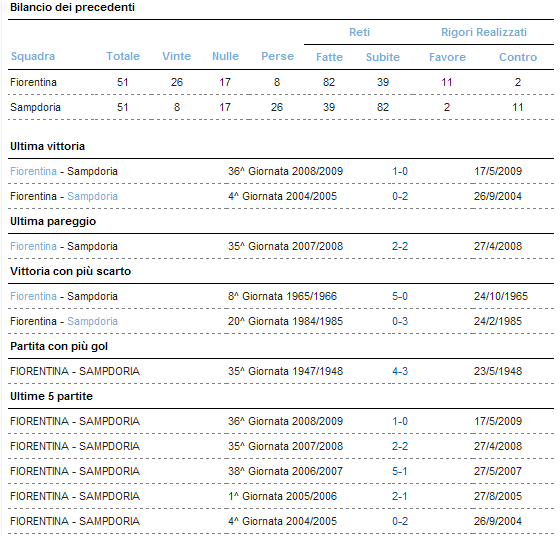
Task: Select the Nulle column header
Action: [x=225, y=56]
